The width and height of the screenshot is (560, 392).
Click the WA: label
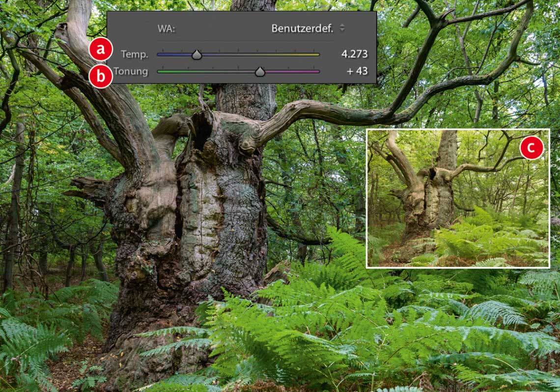(x=167, y=29)
